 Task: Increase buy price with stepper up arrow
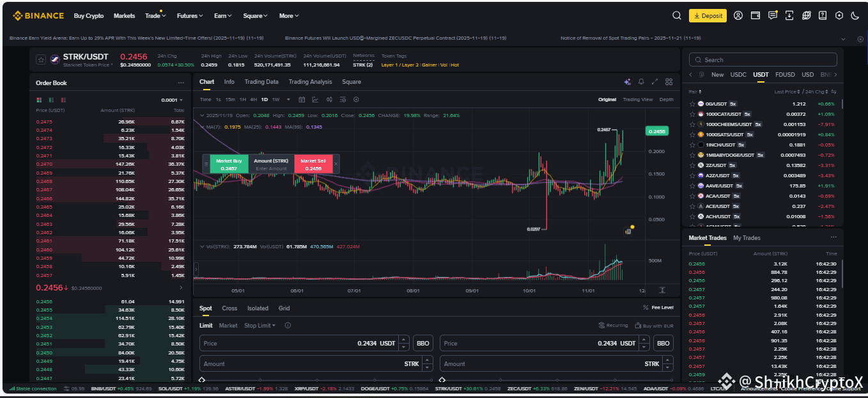(403, 340)
